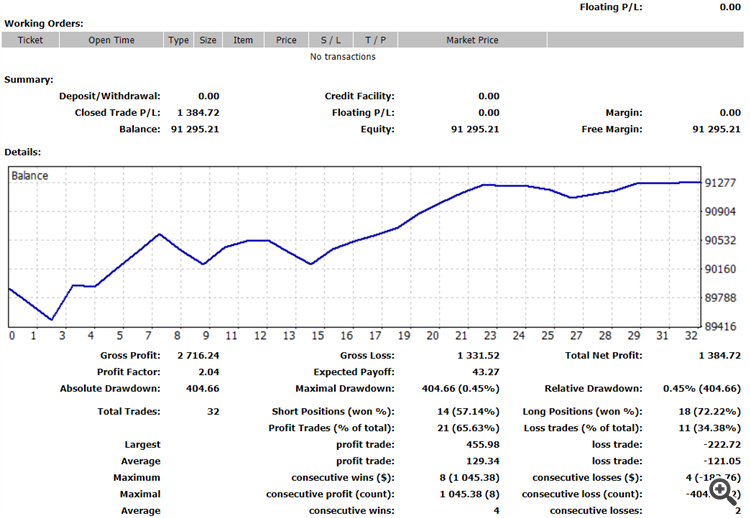Click the Profit Trades value 21 (65.63%)
The image size is (750, 518).
click(468, 428)
